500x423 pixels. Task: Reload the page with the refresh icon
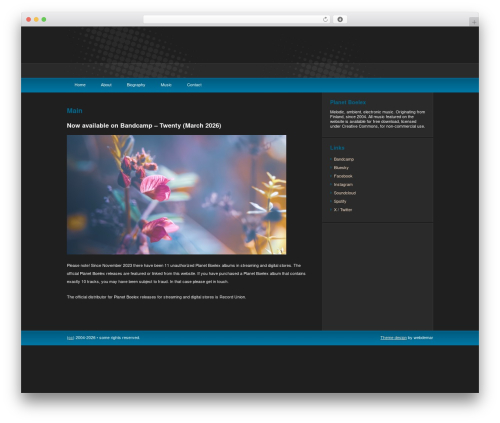[x=325, y=19]
